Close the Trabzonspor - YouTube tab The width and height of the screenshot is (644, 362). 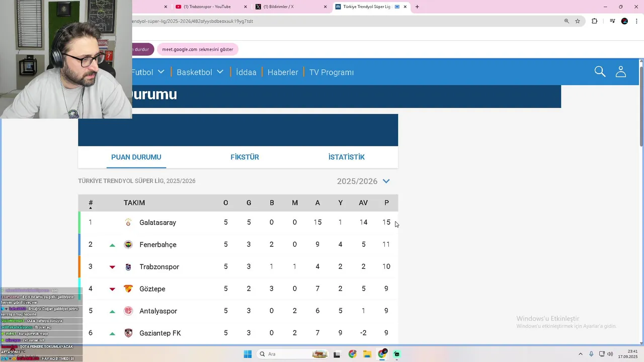246,7
